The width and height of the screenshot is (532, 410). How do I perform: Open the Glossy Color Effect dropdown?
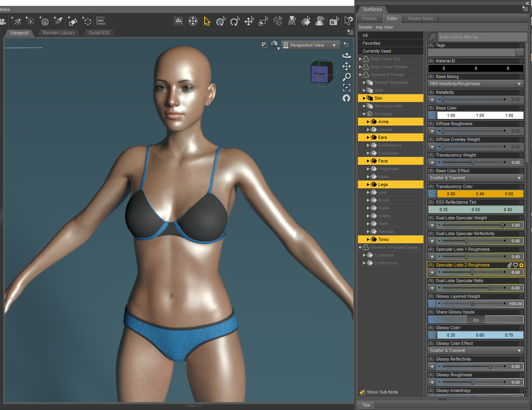coord(476,351)
